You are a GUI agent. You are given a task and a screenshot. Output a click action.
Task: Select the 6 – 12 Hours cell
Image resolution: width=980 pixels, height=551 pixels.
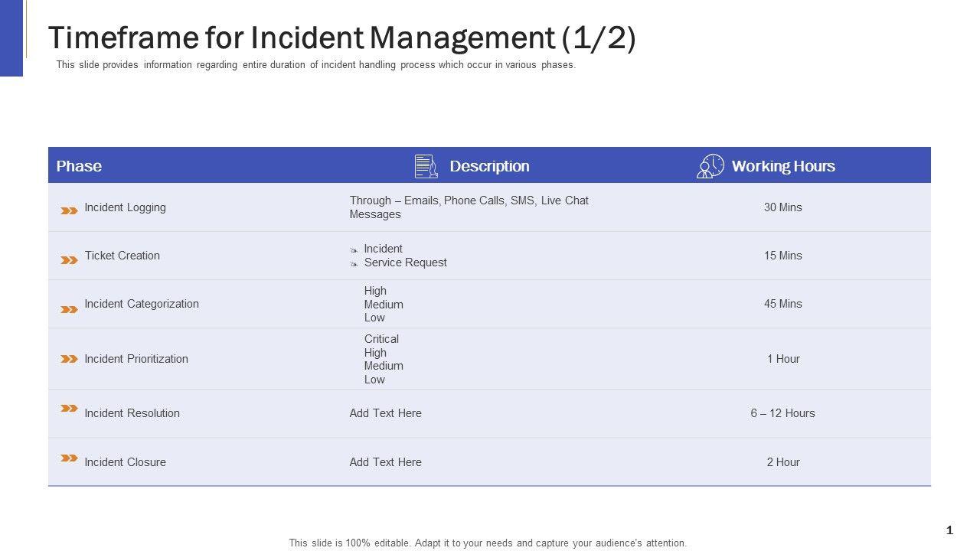coord(782,413)
